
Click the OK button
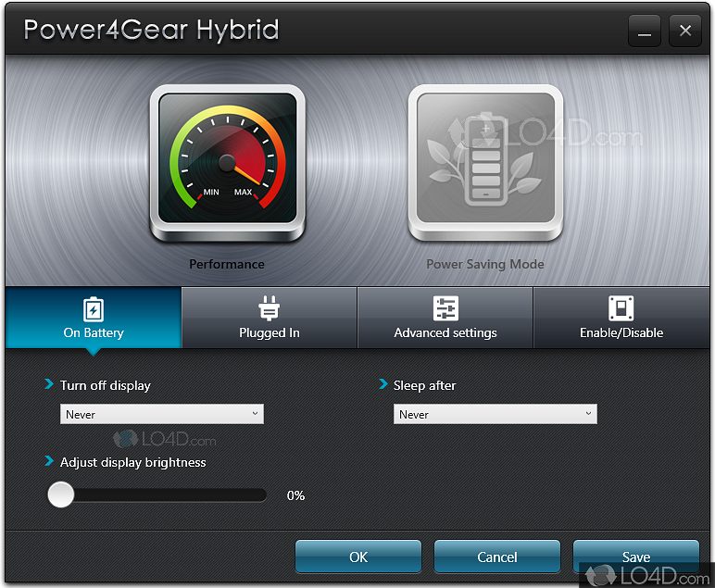(358, 557)
